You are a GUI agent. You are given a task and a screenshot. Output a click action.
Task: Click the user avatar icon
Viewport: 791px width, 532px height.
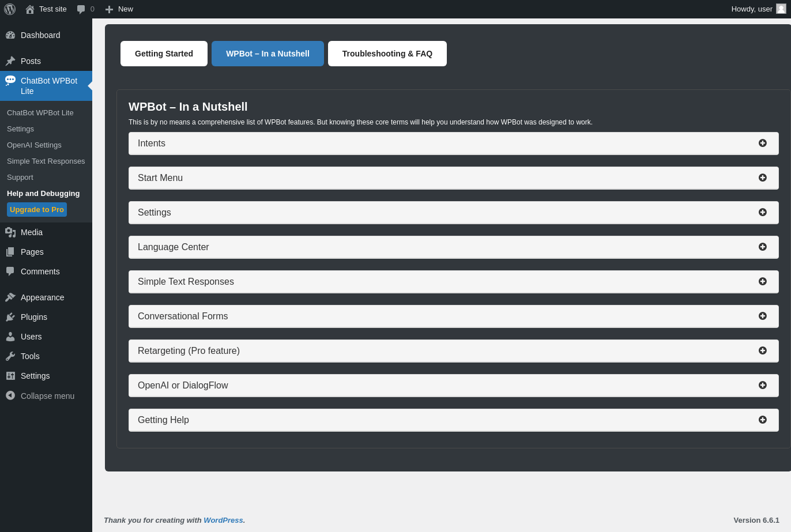[x=781, y=9]
